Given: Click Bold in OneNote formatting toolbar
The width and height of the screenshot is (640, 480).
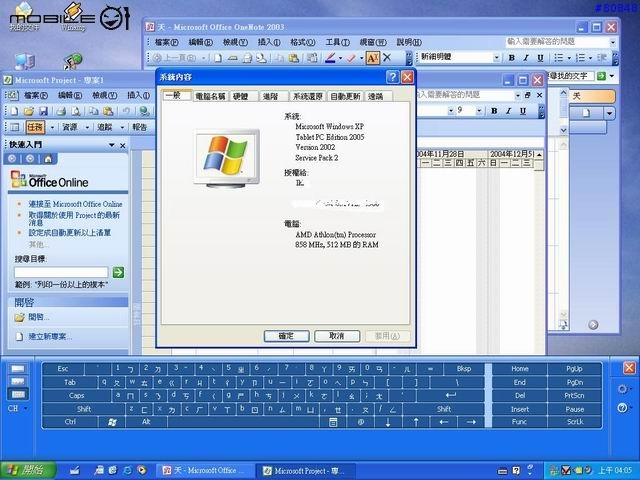Looking at the screenshot, I should [x=511, y=58].
